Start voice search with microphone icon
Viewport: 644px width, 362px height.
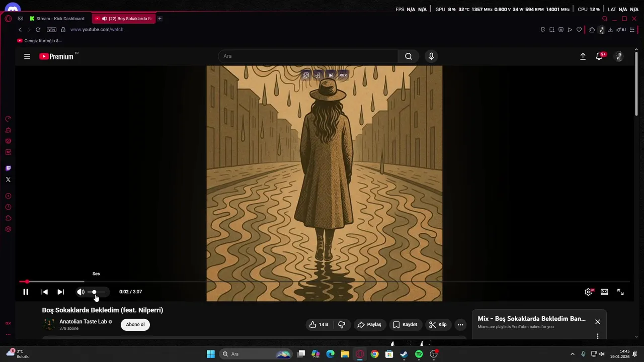(x=431, y=56)
